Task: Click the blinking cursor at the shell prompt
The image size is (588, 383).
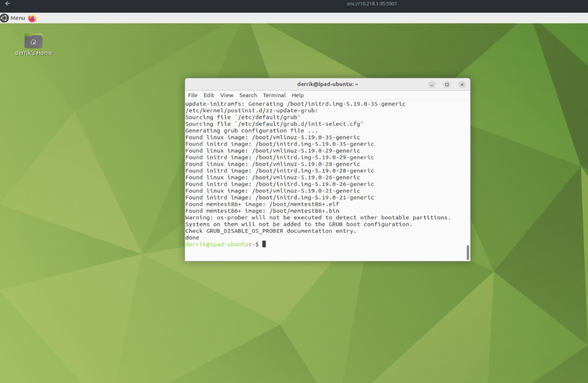Action: click(264, 244)
